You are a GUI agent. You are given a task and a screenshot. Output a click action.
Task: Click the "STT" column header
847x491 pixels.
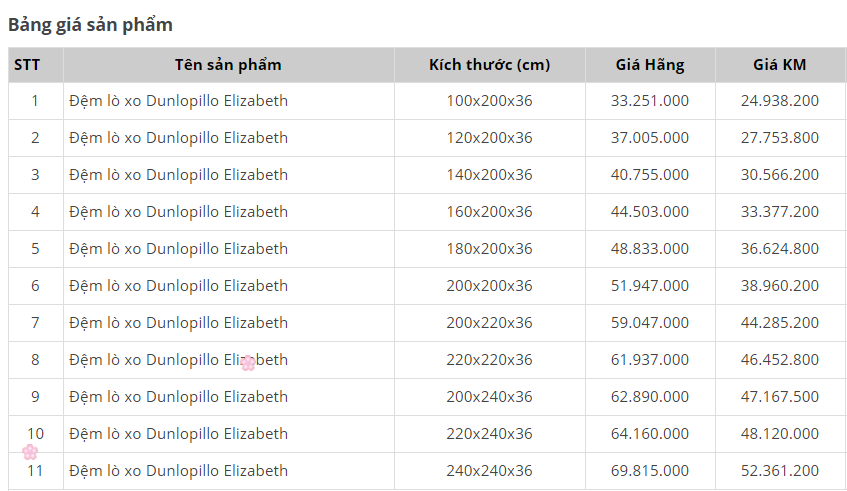[x=27, y=65]
